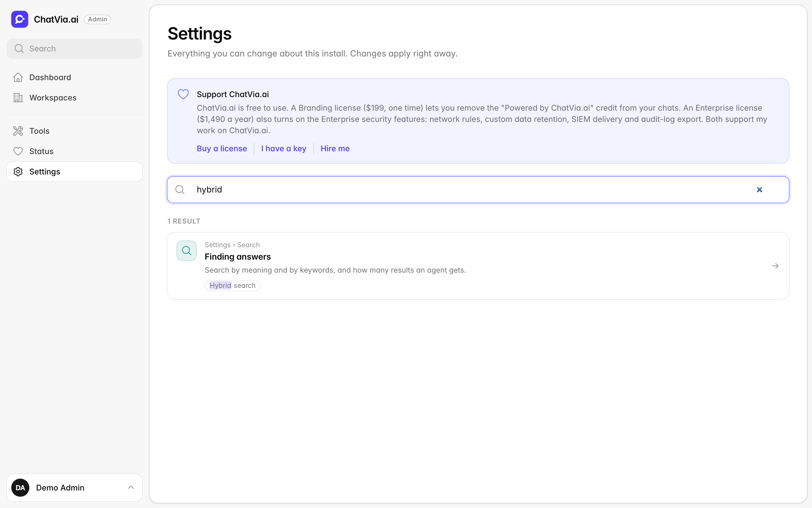Open the Hire me link
Screen dimensions: 812x508
[335, 148]
